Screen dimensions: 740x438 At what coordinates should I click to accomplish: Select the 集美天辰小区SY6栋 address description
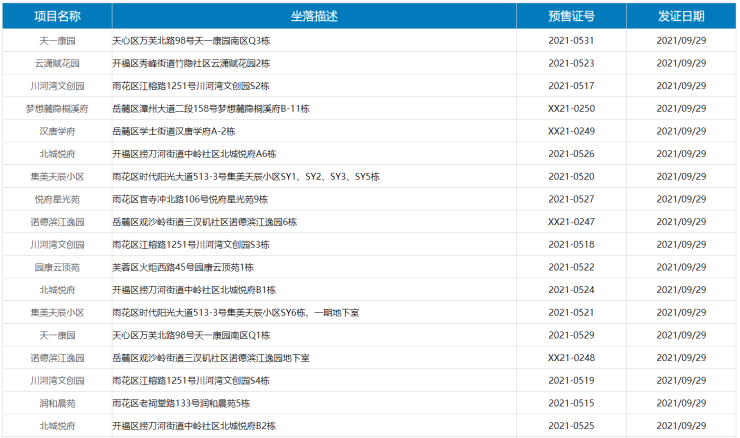pyautogui.click(x=235, y=313)
